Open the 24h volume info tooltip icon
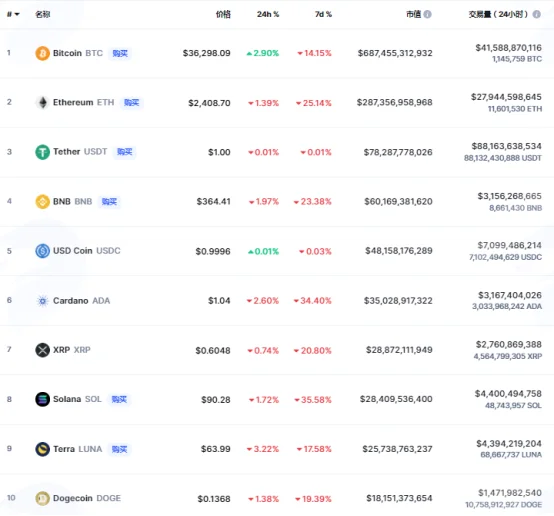This screenshot has width=554, height=516. (536, 14)
